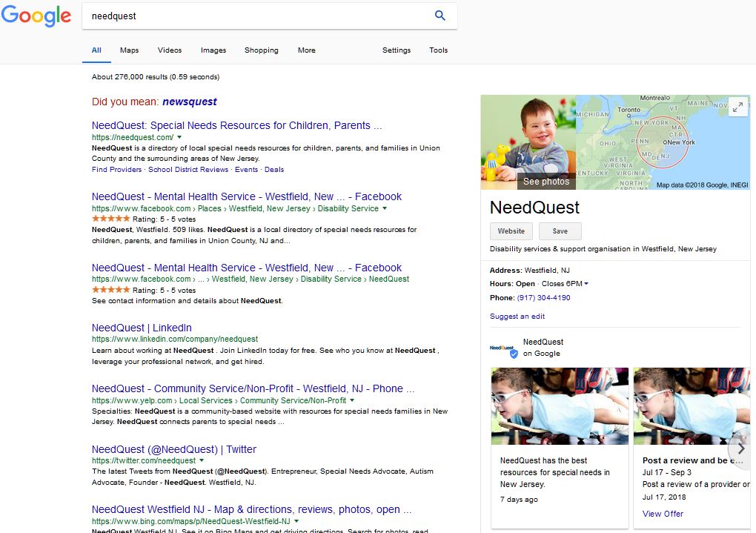Click the blue search magnifier icon
Viewport: 756px width, 533px height.
point(440,16)
